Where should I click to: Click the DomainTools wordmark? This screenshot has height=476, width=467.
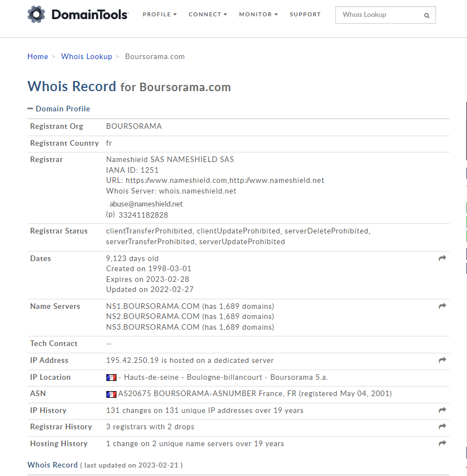[90, 14]
